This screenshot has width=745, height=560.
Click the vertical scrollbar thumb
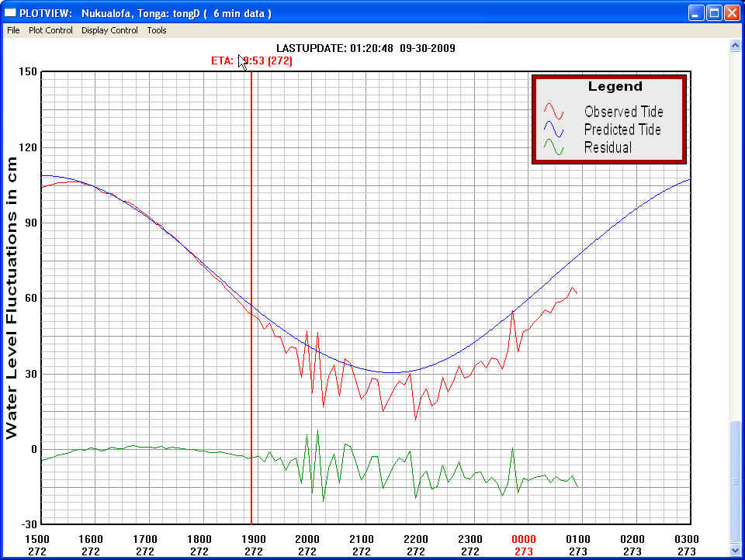pos(735,482)
